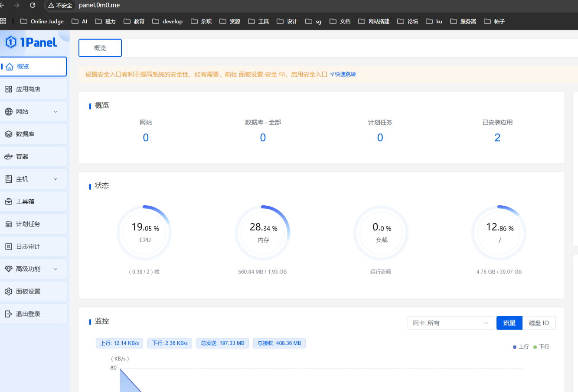
Task: Click the Panel settings (面板设置) gear icon
Action: coord(9,292)
